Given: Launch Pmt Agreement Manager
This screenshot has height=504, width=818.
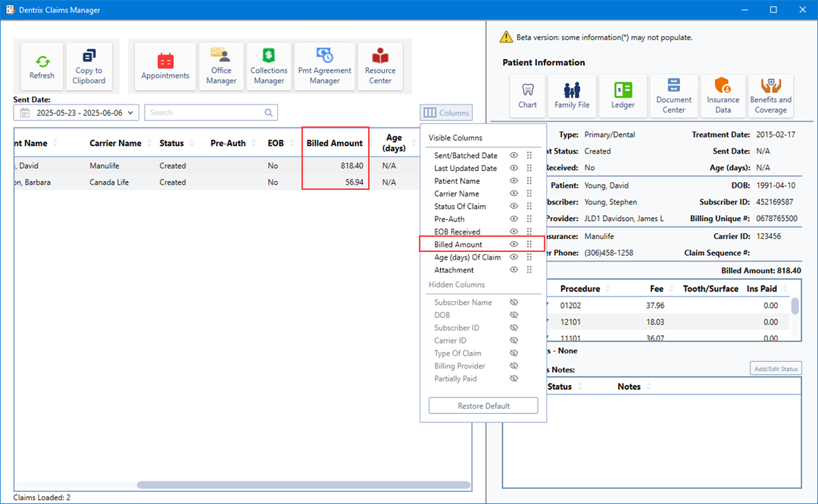Looking at the screenshot, I should [324, 66].
